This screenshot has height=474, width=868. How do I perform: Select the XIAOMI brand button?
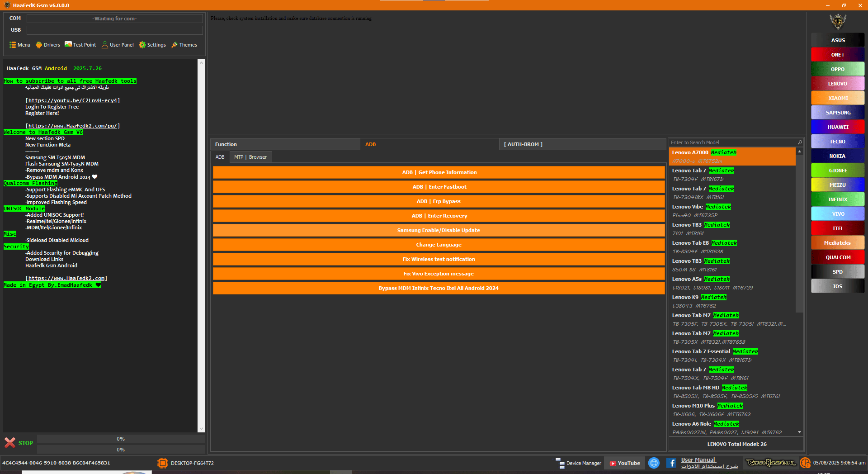[838, 98]
